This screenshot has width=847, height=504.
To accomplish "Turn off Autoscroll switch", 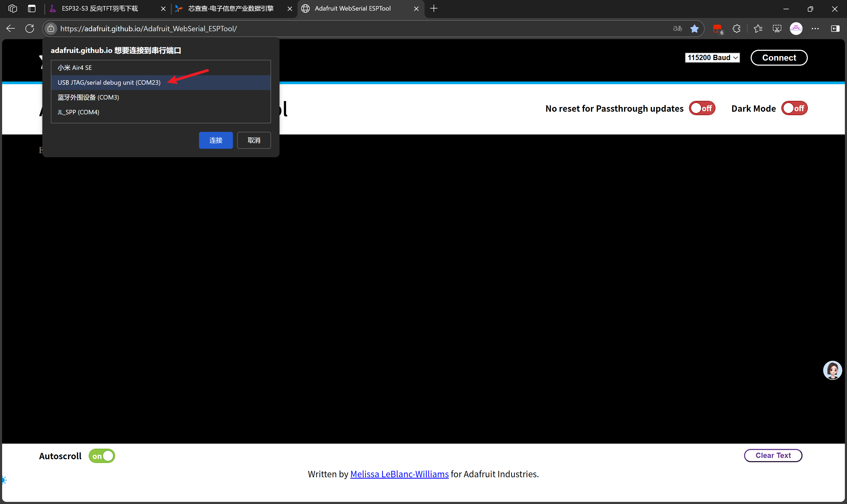I will (102, 456).
